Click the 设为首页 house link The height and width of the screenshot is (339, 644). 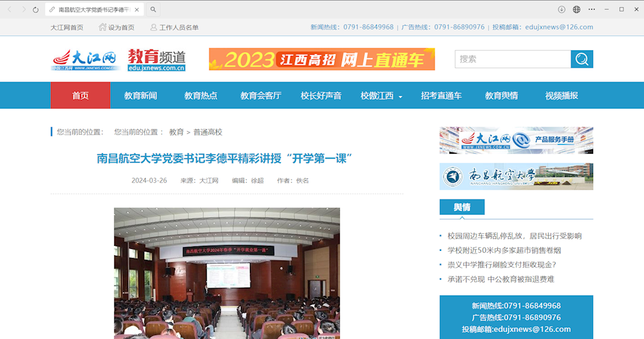click(117, 27)
